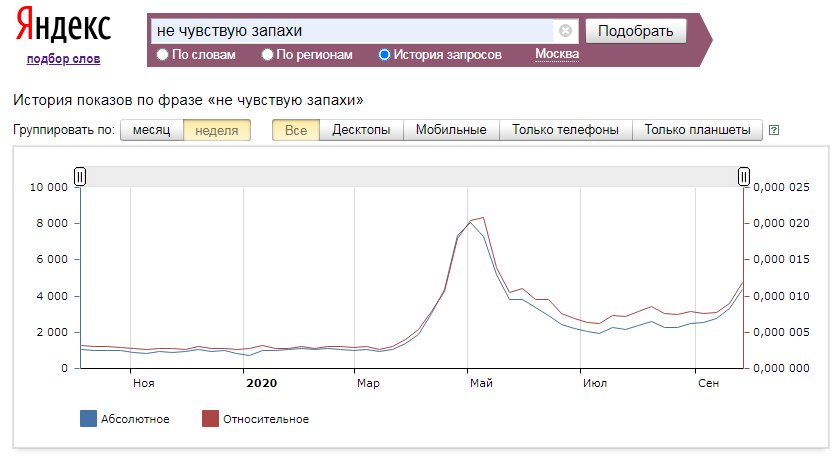This screenshot has height=462, width=839.
Task: Click the 'Май' axis label
Action: coord(481,383)
